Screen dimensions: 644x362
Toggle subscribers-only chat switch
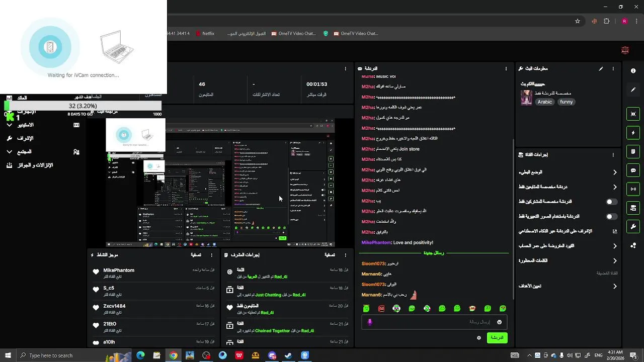pos(611,202)
